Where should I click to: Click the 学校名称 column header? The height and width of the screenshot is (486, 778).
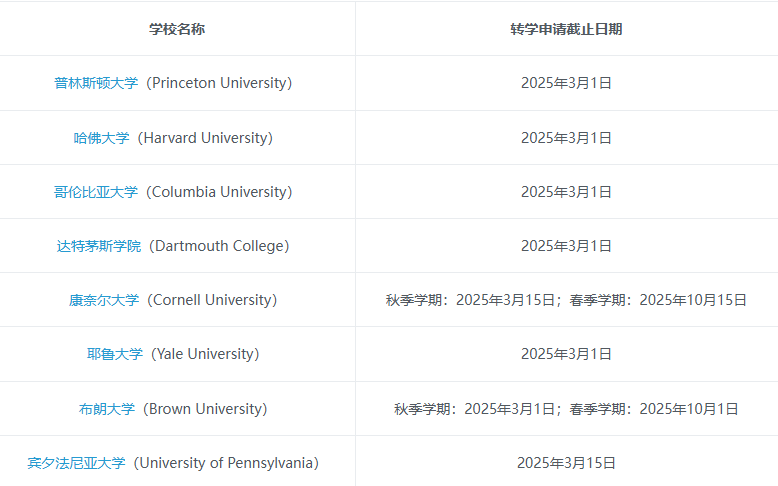tap(177, 29)
